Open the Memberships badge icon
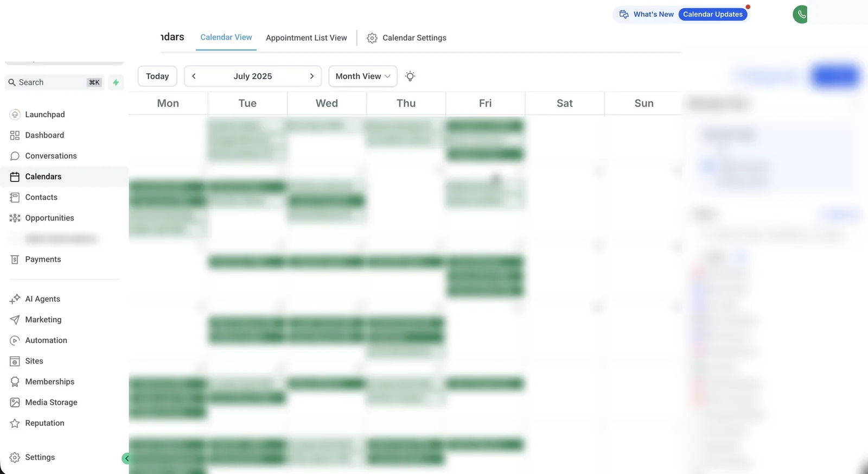Viewport: 868px width, 474px height. (x=15, y=382)
